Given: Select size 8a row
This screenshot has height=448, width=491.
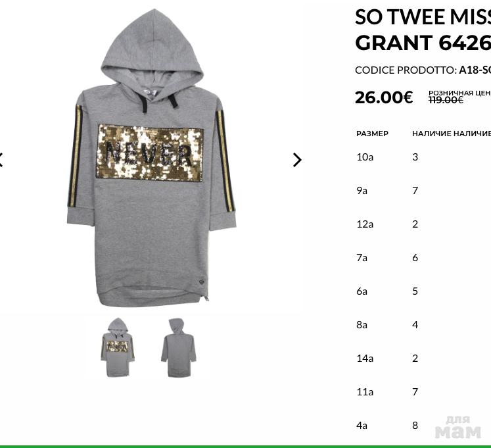Looking at the screenshot, I should click(x=423, y=324).
